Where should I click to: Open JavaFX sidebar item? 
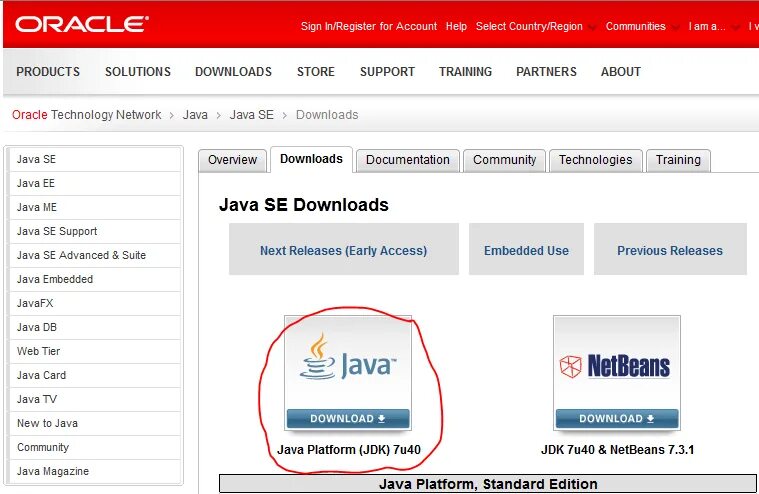pos(95,303)
